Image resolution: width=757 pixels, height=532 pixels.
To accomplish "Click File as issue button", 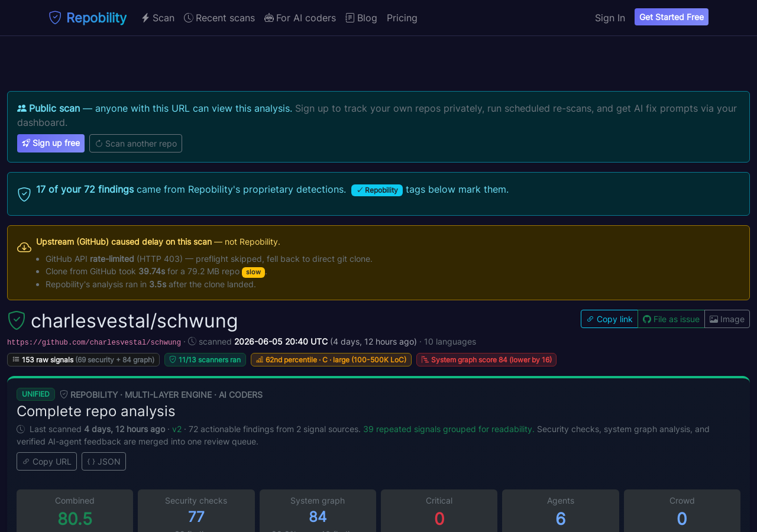I will (x=671, y=319).
